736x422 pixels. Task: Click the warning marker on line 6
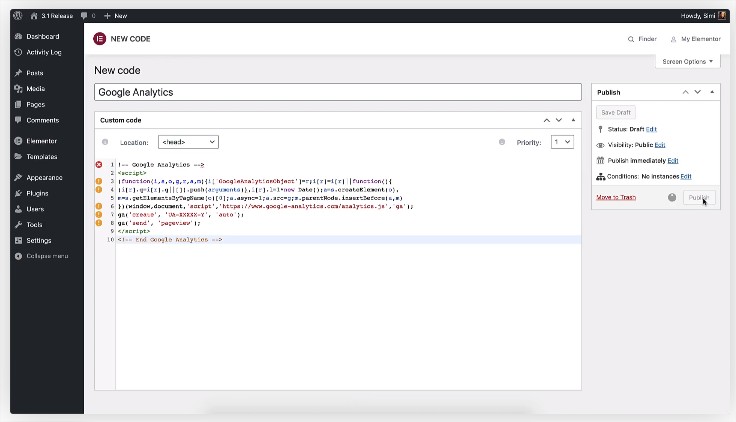tap(99, 206)
